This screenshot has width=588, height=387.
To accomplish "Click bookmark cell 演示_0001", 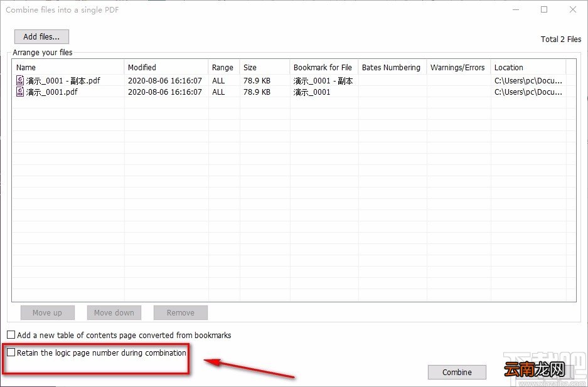I will [312, 92].
